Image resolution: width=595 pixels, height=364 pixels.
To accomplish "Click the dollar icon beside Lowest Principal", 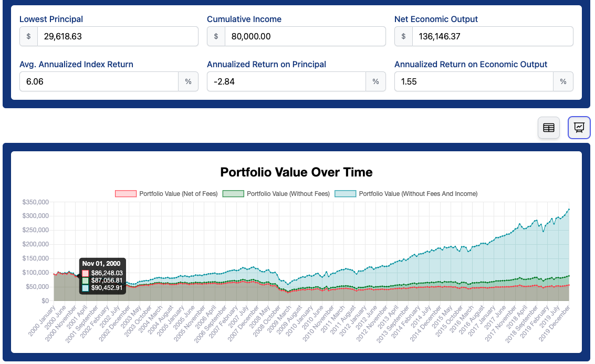I will (28, 36).
